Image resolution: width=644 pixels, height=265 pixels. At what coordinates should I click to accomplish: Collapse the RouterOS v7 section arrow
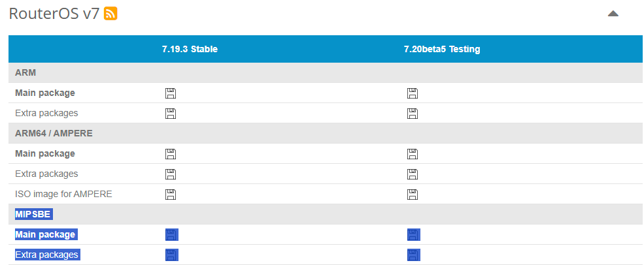point(613,14)
